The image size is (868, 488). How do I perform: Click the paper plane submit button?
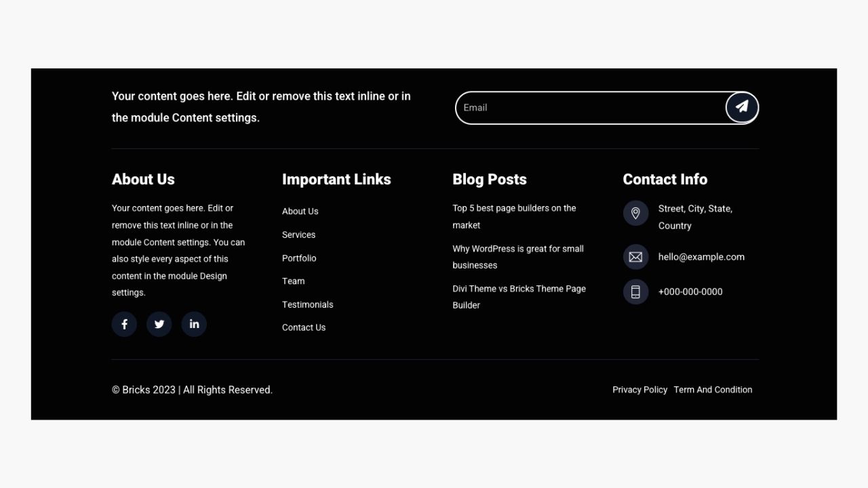742,107
